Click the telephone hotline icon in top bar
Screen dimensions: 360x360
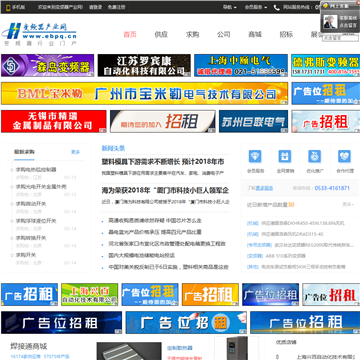click(276, 7)
